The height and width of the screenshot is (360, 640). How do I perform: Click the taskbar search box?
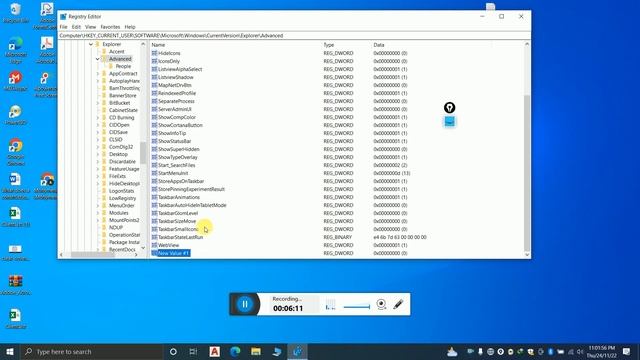tap(91, 351)
